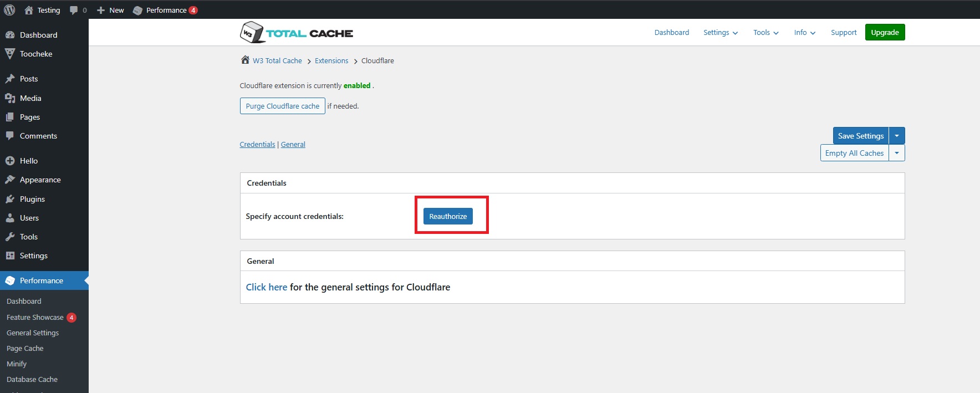This screenshot has width=980, height=393.
Task: Open the Save Settings dropdown arrow
Action: pos(897,136)
